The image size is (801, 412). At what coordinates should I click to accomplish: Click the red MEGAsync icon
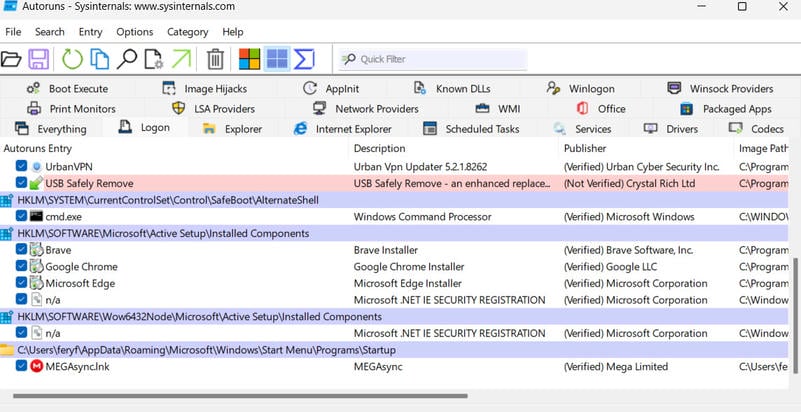click(x=36, y=367)
